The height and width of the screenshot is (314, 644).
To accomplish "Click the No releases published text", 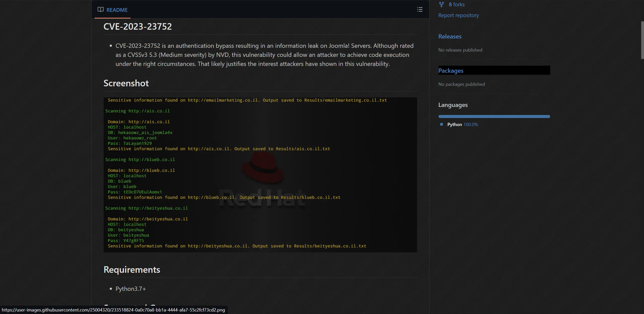I will (460, 50).
